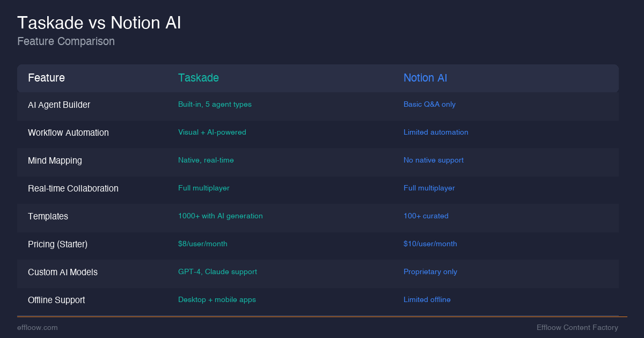
Task: Select the Offline Support row
Action: pos(56,300)
